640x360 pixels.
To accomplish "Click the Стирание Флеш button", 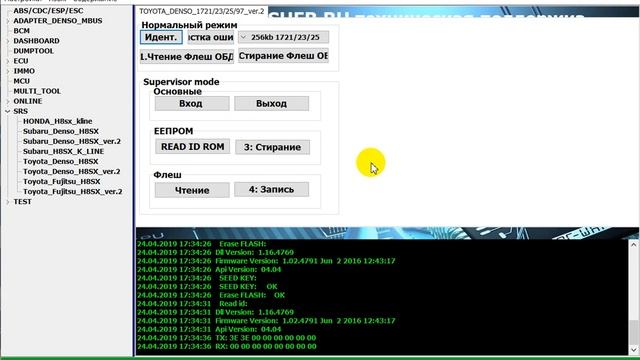I will click(x=283, y=56).
